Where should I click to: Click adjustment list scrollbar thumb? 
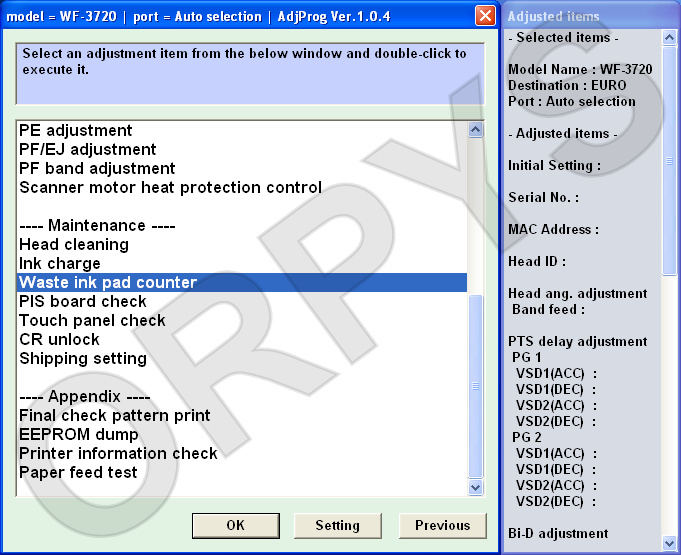click(x=476, y=386)
